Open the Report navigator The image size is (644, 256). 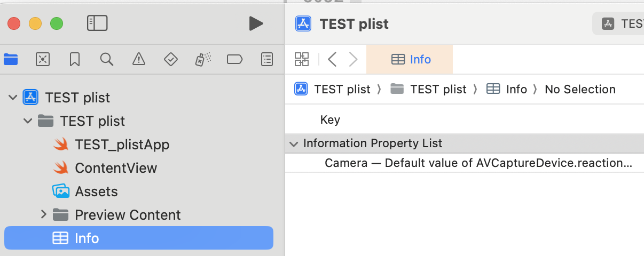(267, 59)
